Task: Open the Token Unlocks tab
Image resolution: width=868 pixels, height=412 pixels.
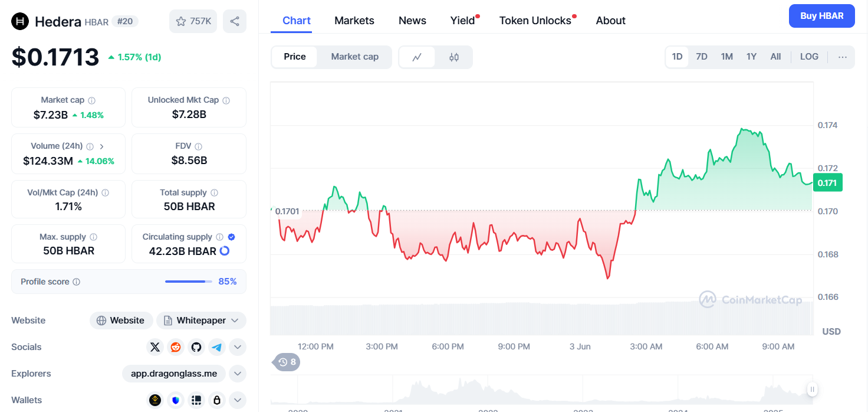Action: (x=535, y=21)
